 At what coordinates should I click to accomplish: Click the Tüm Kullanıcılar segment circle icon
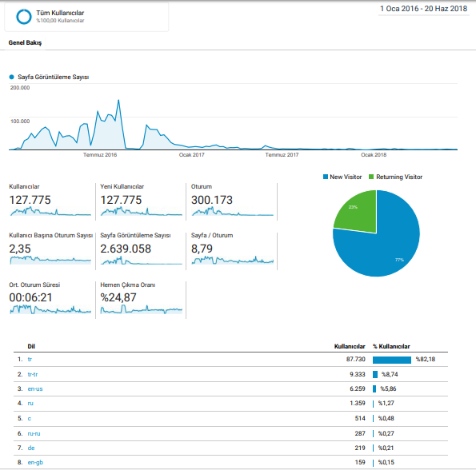24,17
